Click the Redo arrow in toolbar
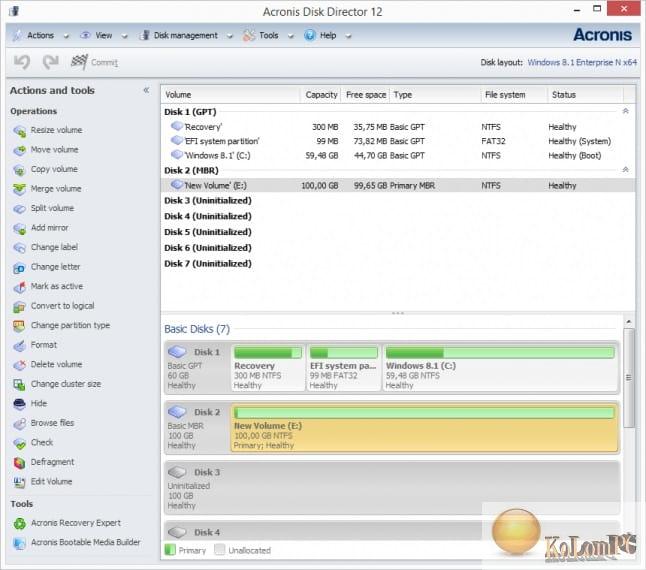 click(x=51, y=62)
